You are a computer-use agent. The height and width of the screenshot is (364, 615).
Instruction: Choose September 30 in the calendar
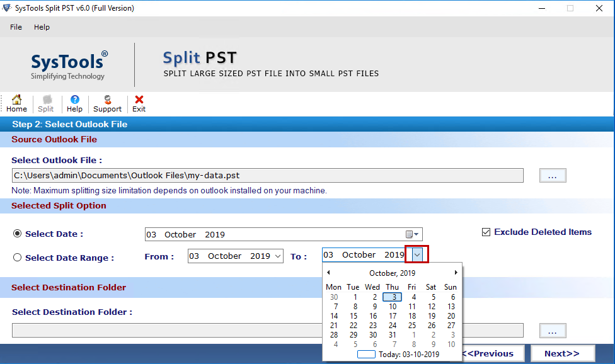coord(334,297)
